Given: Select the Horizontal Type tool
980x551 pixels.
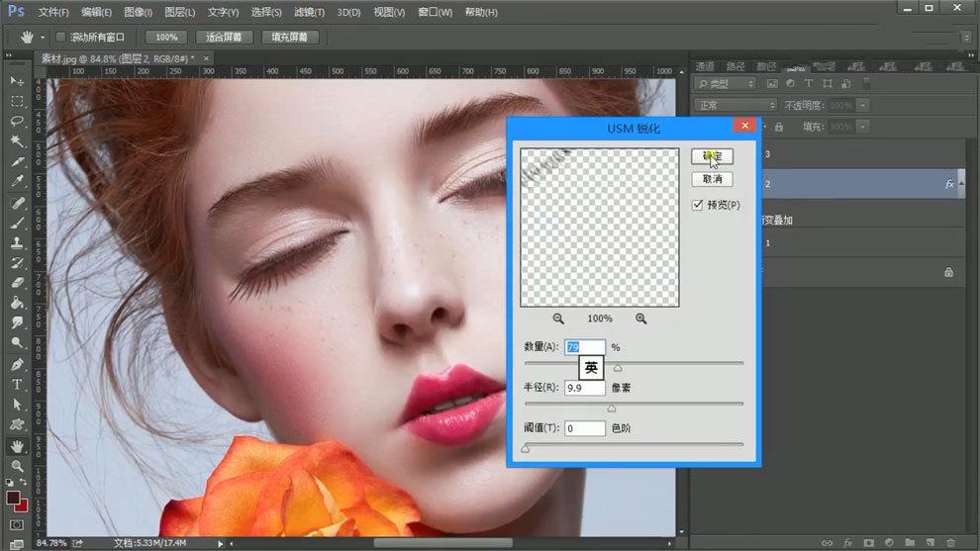Looking at the screenshot, I should point(17,385).
